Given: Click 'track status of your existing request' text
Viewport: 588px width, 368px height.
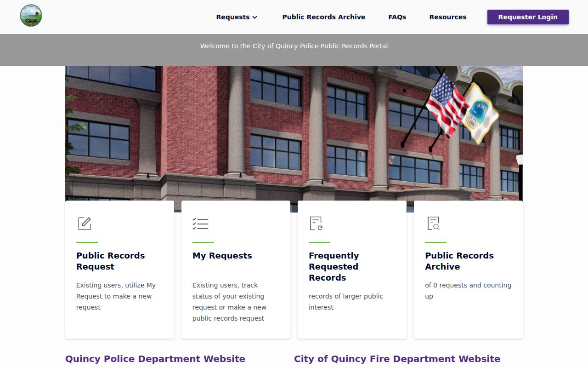Looking at the screenshot, I should 229,302.
